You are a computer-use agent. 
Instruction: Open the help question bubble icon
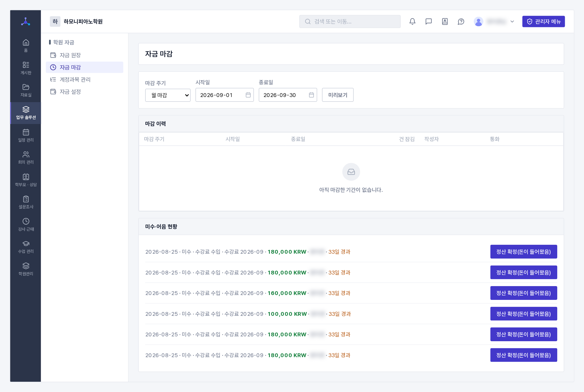click(x=461, y=21)
